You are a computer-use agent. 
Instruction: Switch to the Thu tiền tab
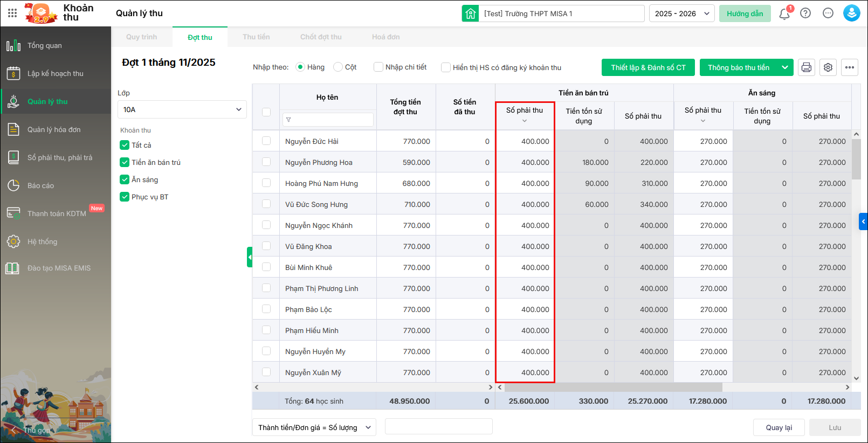(x=256, y=37)
